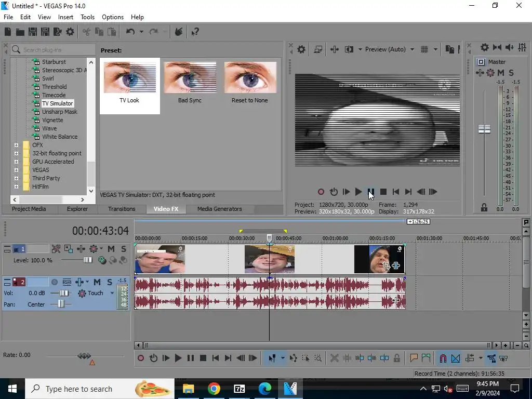Open Track FX on video track 1
The image size is (532, 399).
pos(81,249)
